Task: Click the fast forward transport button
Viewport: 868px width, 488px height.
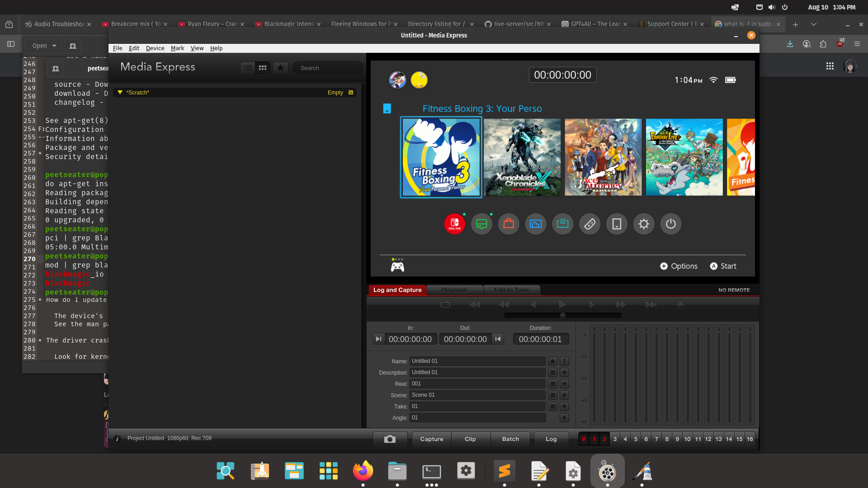Action: (x=621, y=304)
